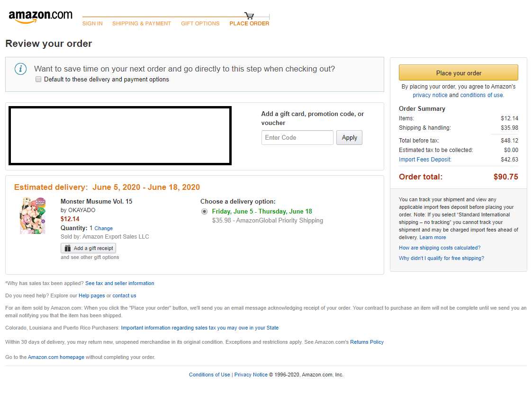Go to Shipping & Payment step
Screen dimensions: 532x411
click(141, 24)
